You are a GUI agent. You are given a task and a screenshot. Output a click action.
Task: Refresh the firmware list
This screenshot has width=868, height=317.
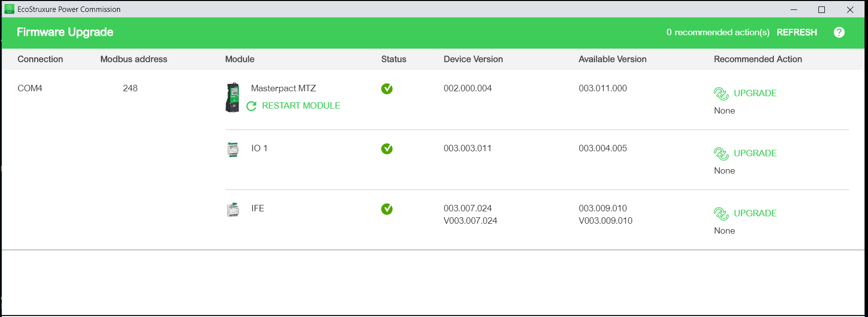click(797, 32)
